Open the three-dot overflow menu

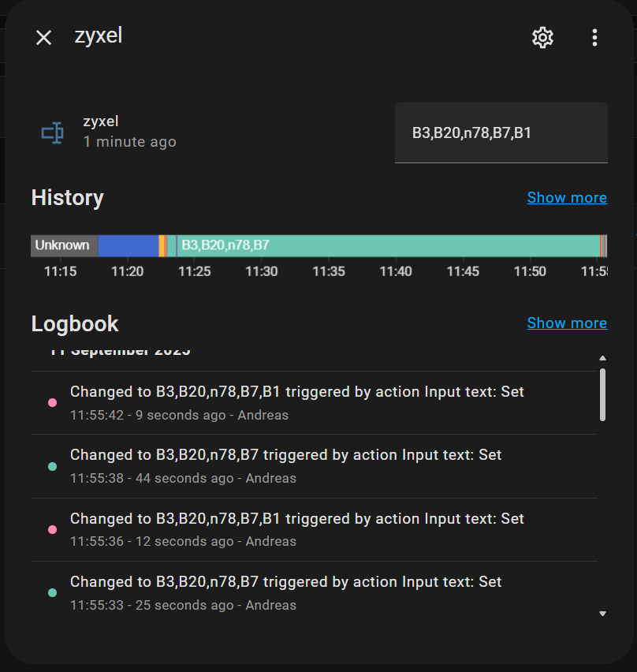594,37
